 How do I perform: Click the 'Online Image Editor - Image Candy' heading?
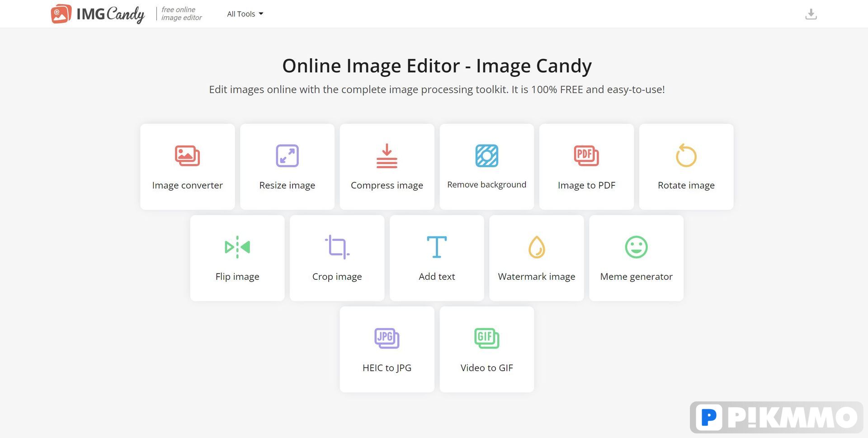(437, 66)
